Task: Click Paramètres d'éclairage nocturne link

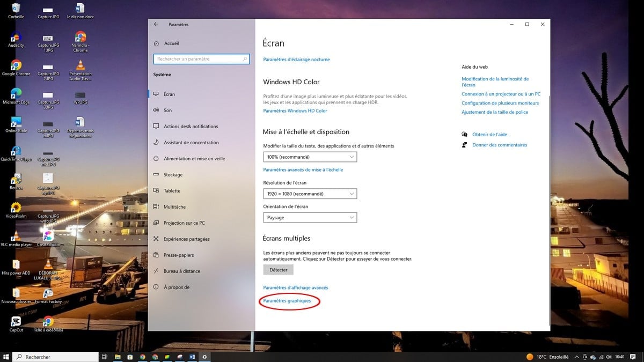Action: [296, 60]
